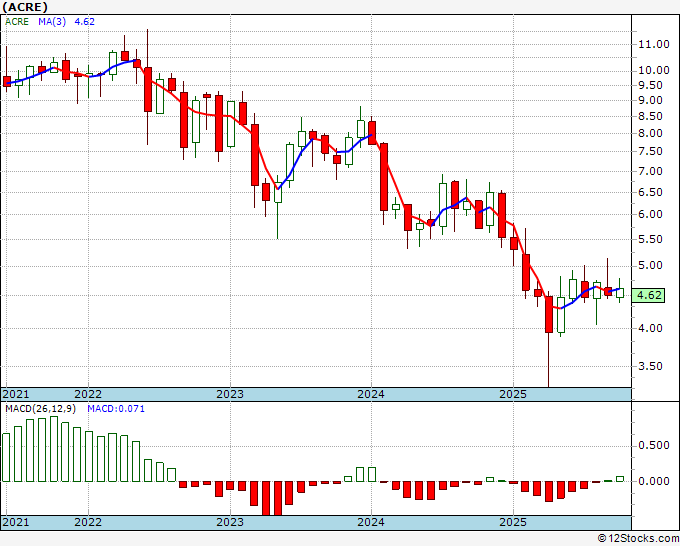This screenshot has height=546, width=680.
Task: Click the lowest red candlestick in 2025
Action: 549,314
